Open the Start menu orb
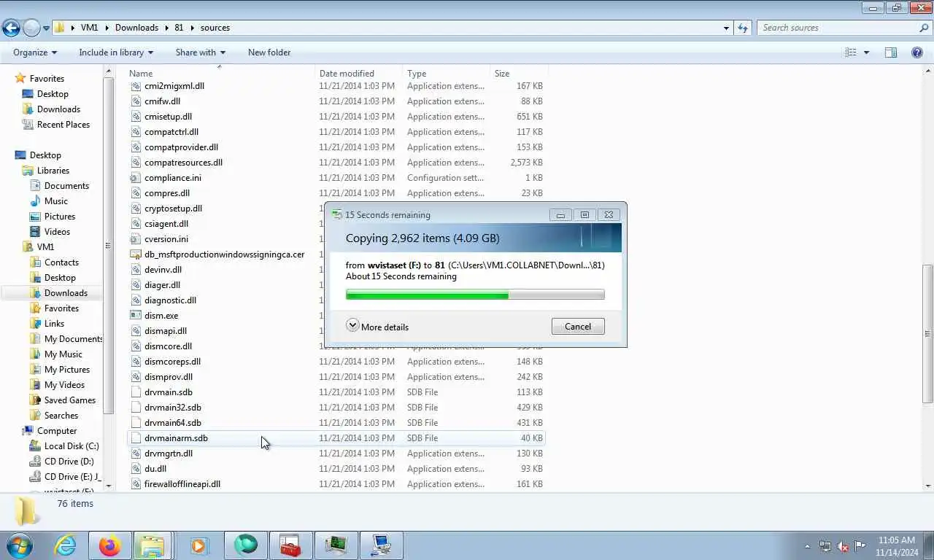This screenshot has height=560, width=934. tap(19, 545)
